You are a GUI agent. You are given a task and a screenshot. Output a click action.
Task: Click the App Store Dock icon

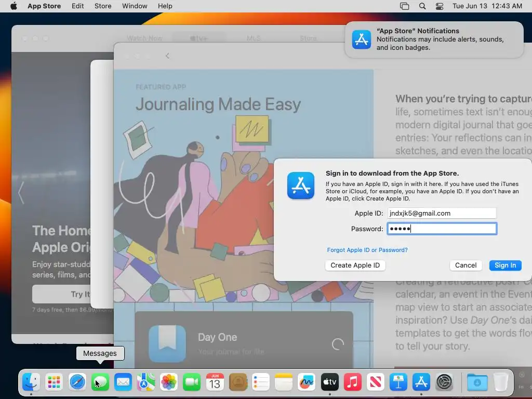pos(421,382)
